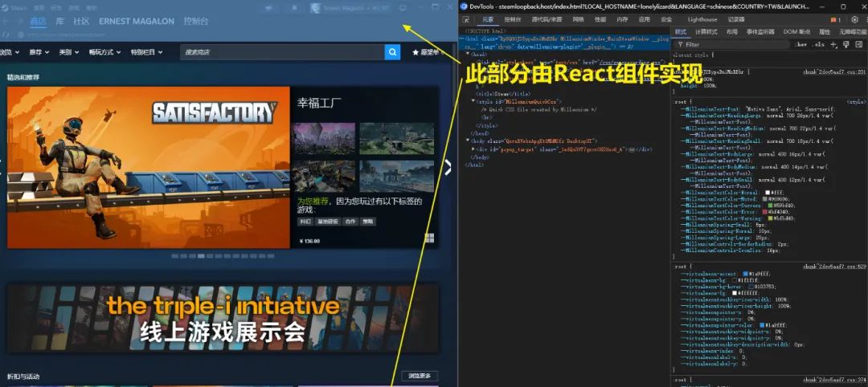Click the MillenniumTextColor-Error red color swatch
This screenshot has height=387, width=868.
click(x=765, y=212)
